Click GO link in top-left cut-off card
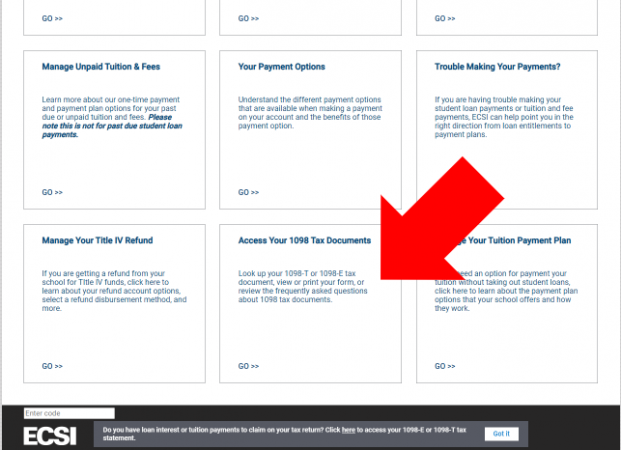621x450 pixels. click(x=52, y=19)
